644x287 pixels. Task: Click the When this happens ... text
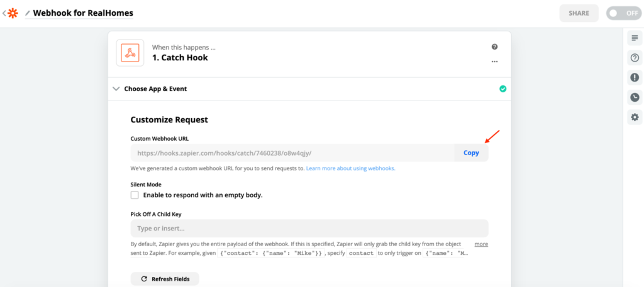coord(184,47)
